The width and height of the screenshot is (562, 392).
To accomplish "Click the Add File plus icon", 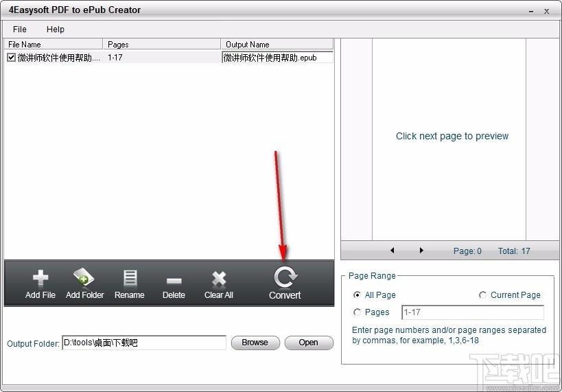I will (x=40, y=278).
